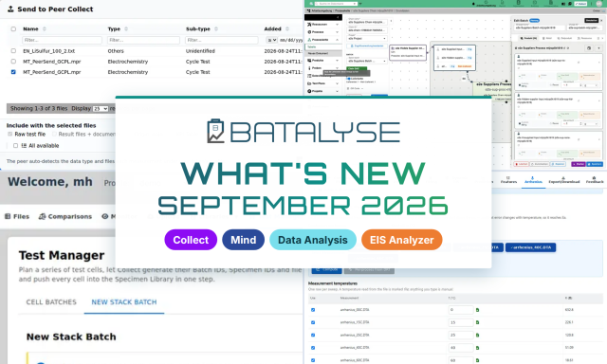Viewport: 607px width, 364px height.
Task: Check the unchecked MT_PeerSend_GCPL.mpr row checkbox
Action: click(x=13, y=61)
